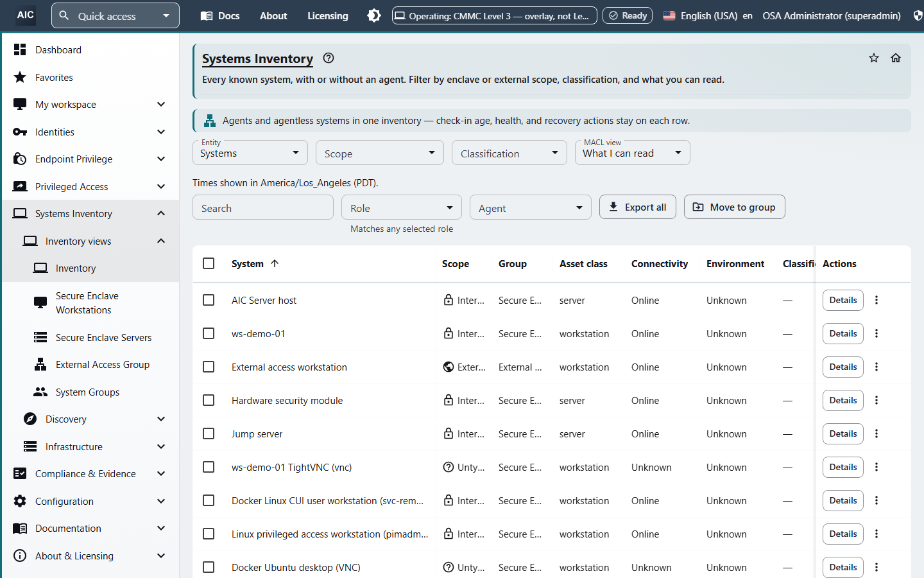The width and height of the screenshot is (924, 578).
Task: Open Dashboard in the sidebar
Action: click(x=90, y=49)
